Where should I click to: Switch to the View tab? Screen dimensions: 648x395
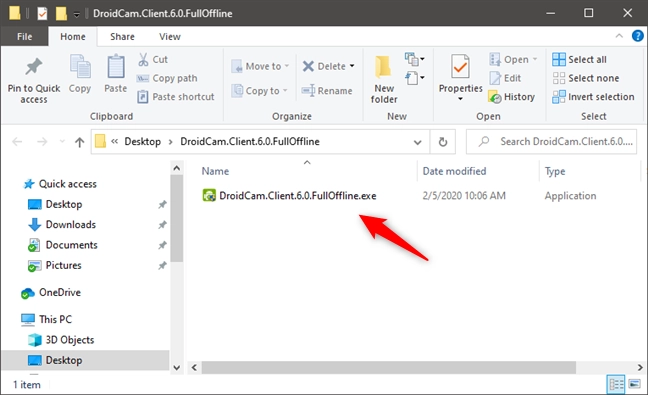coord(170,37)
